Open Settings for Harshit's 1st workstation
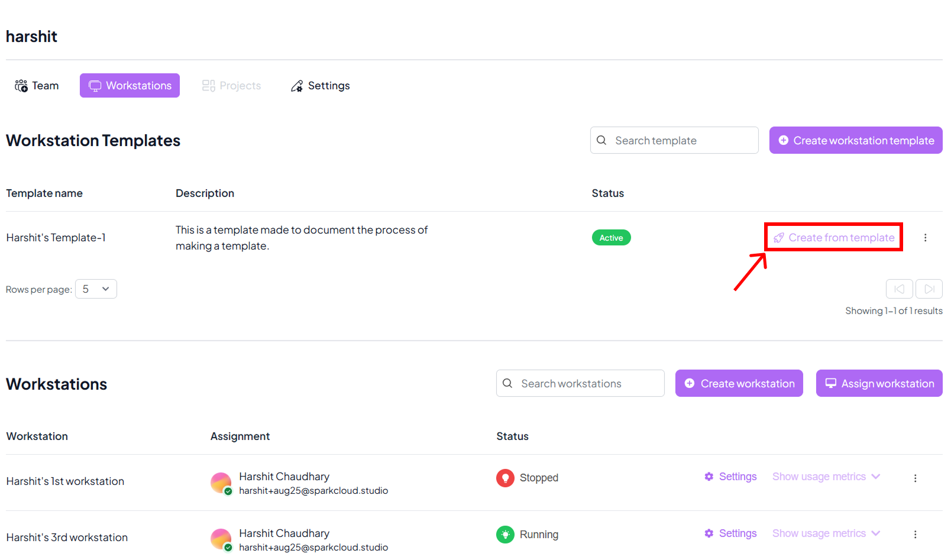This screenshot has height=560, width=951. click(x=730, y=477)
